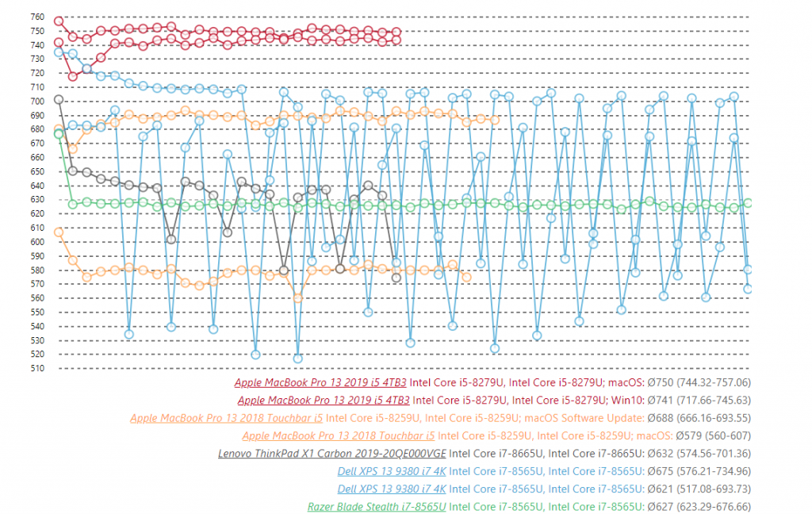The image size is (812, 514).
Task: Click the lowest blue data point near 517
Action: pyautogui.click(x=298, y=359)
